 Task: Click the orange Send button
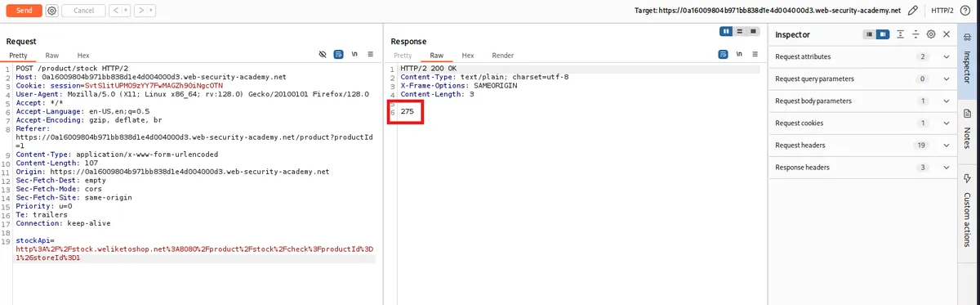click(24, 11)
